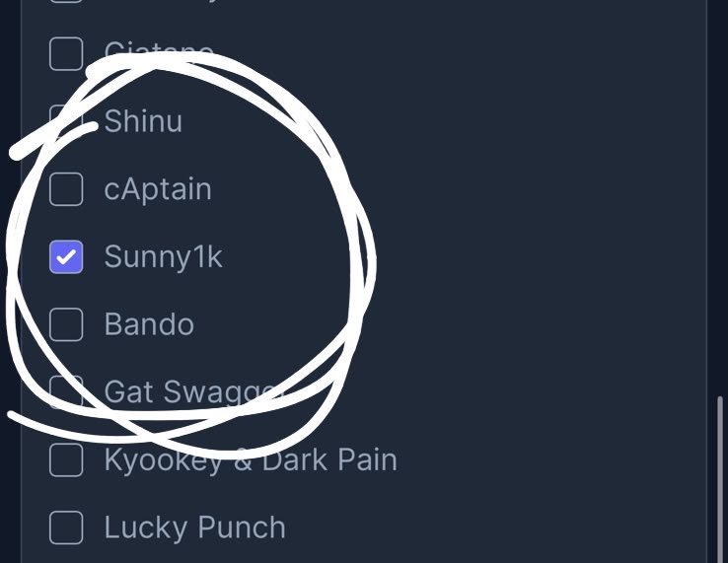The image size is (728, 563).
Task: Tick the checkbox above Shinu
Action: click(x=66, y=54)
